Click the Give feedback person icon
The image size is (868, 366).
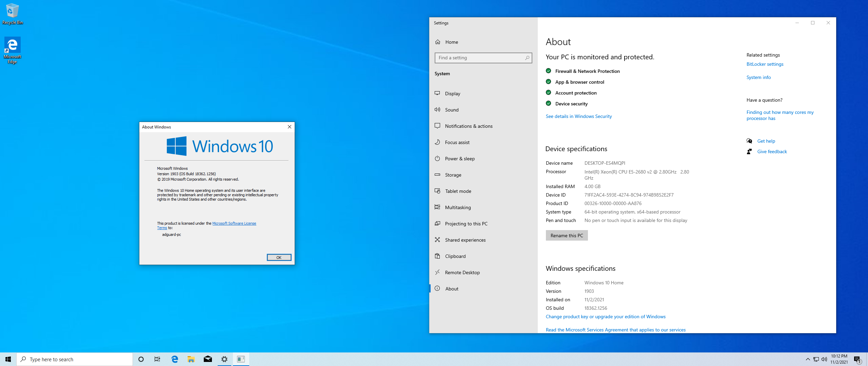click(x=749, y=151)
